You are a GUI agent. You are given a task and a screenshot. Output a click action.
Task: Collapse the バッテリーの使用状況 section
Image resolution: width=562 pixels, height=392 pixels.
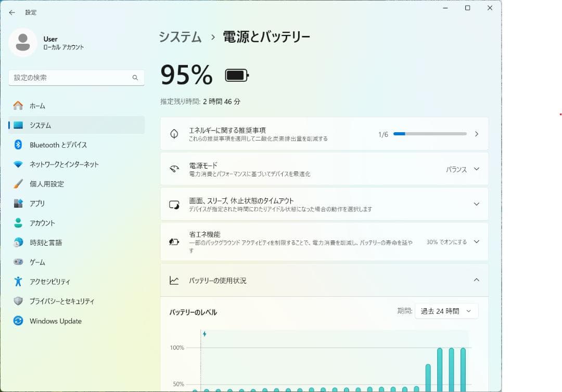[x=476, y=280]
